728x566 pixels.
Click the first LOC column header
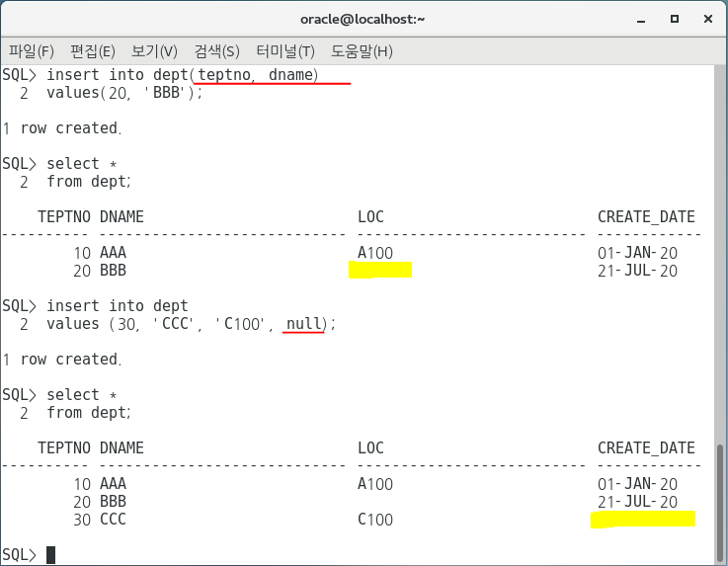[370, 217]
